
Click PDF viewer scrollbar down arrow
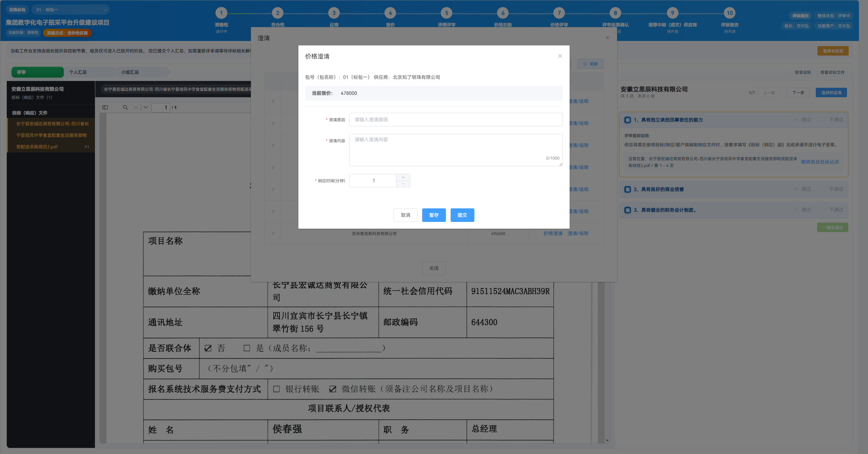[607, 440]
